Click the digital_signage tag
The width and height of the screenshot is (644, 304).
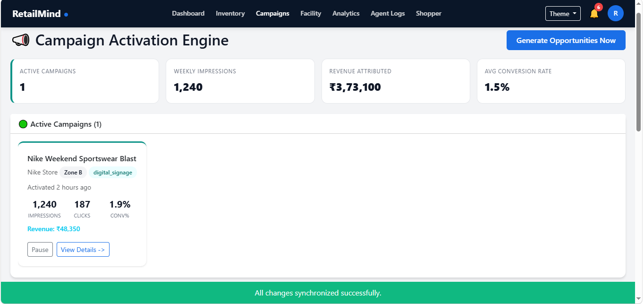[113, 173]
